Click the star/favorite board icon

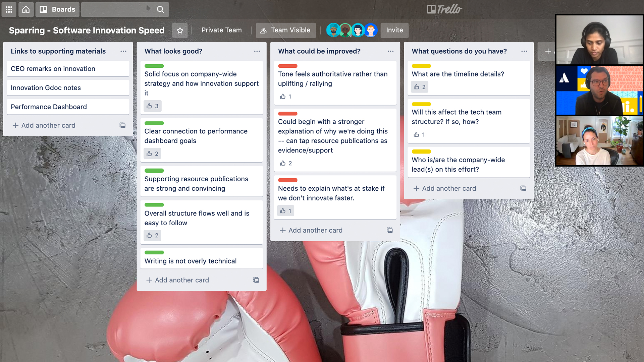pos(179,30)
